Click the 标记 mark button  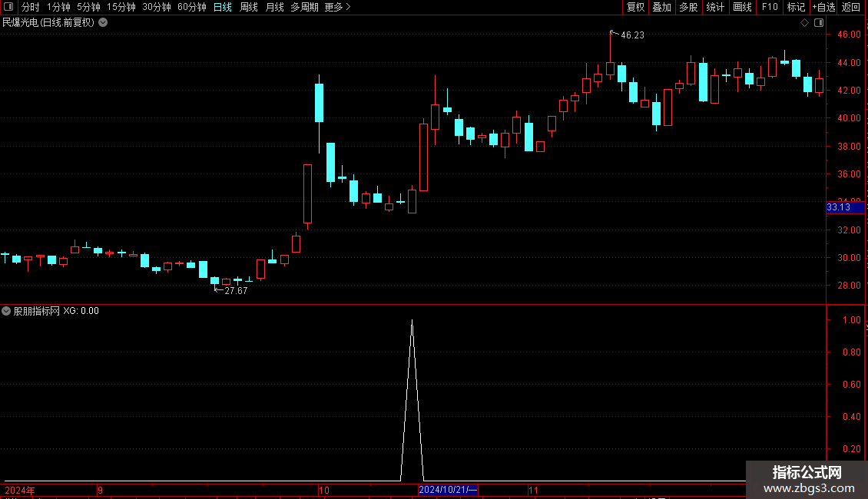pyautogui.click(x=796, y=7)
